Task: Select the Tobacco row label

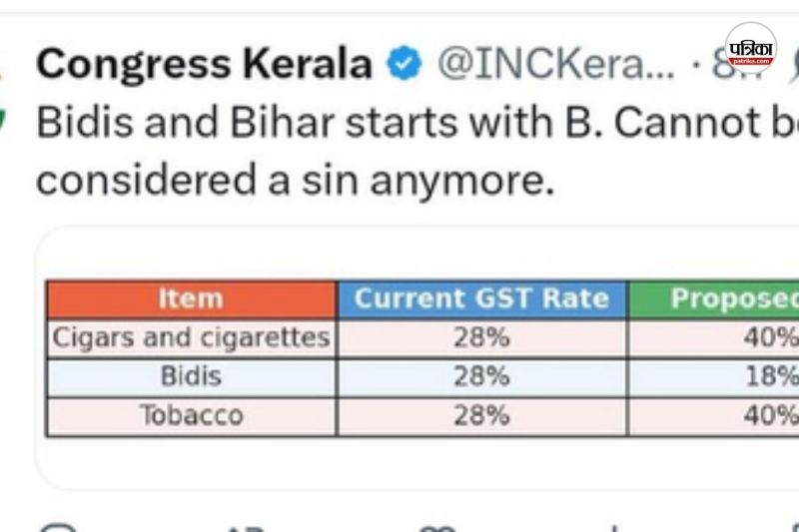Action: coord(191,415)
